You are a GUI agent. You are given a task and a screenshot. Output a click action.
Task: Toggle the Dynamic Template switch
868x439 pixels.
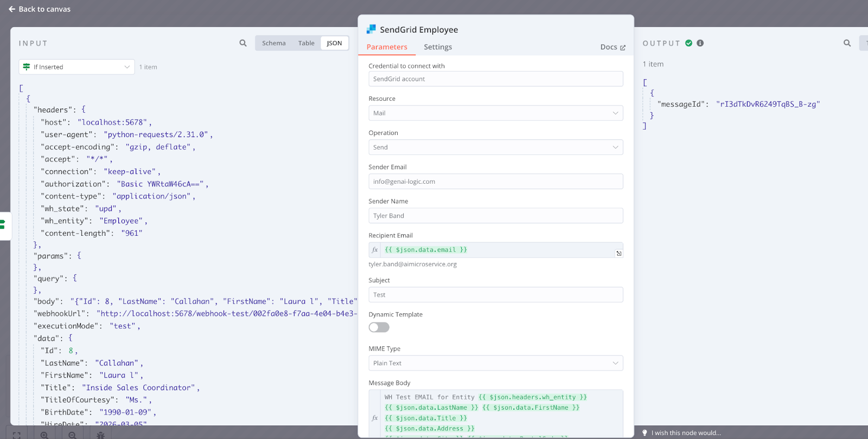click(x=379, y=327)
